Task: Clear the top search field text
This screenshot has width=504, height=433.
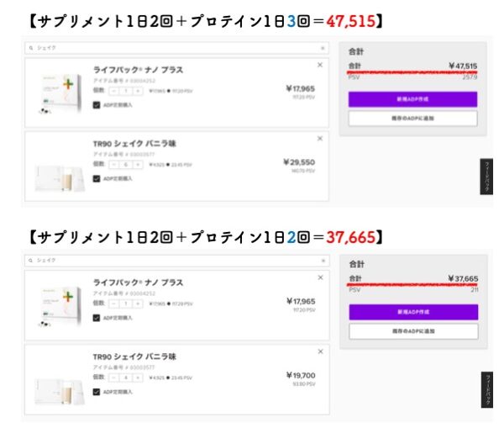Action: [x=323, y=48]
